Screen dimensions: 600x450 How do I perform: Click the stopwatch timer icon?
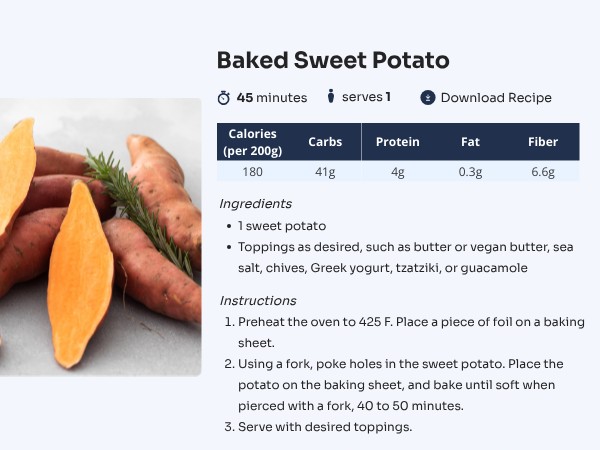point(224,97)
